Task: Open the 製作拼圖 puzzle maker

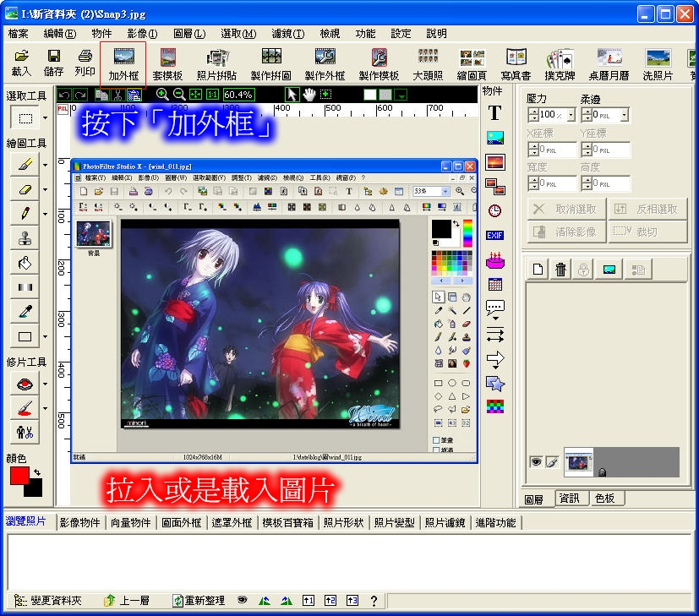Action: (271, 64)
